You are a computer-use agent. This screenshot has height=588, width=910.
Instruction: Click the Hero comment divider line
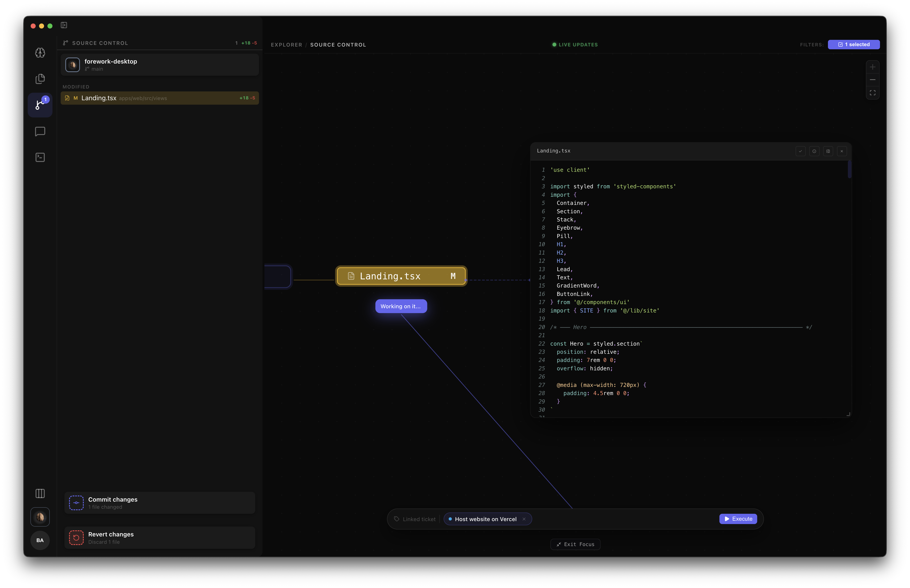681,327
